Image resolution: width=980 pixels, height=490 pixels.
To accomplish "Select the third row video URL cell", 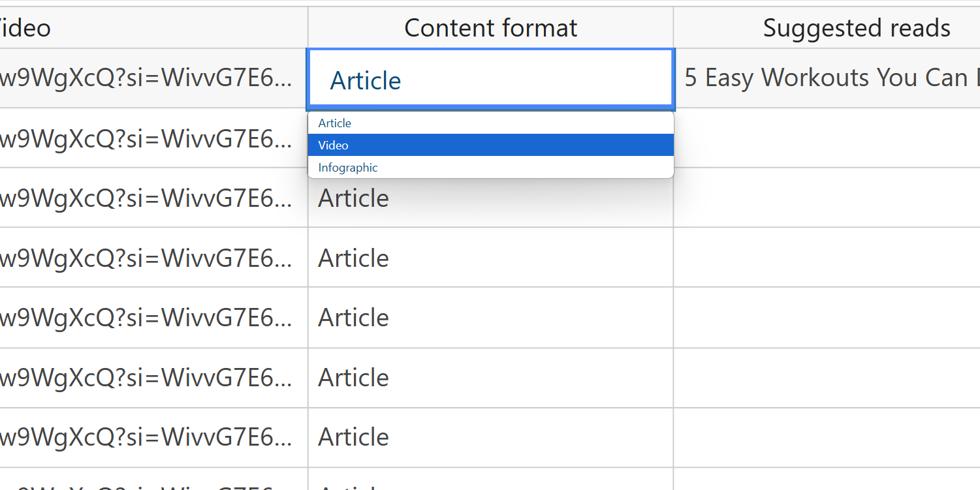I will tap(153, 198).
